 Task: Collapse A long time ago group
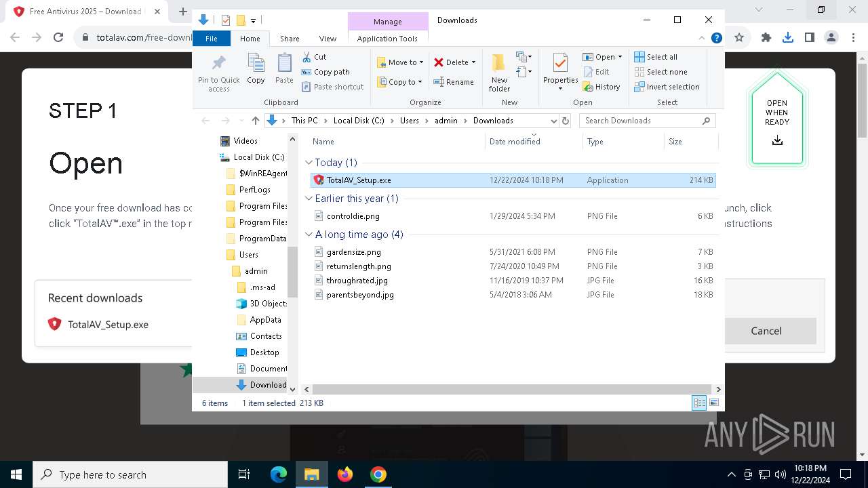[309, 235]
